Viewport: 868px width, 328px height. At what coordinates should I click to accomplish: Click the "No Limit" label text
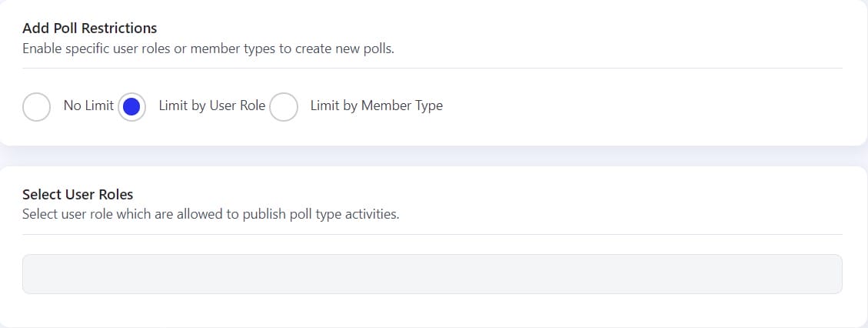[88, 105]
